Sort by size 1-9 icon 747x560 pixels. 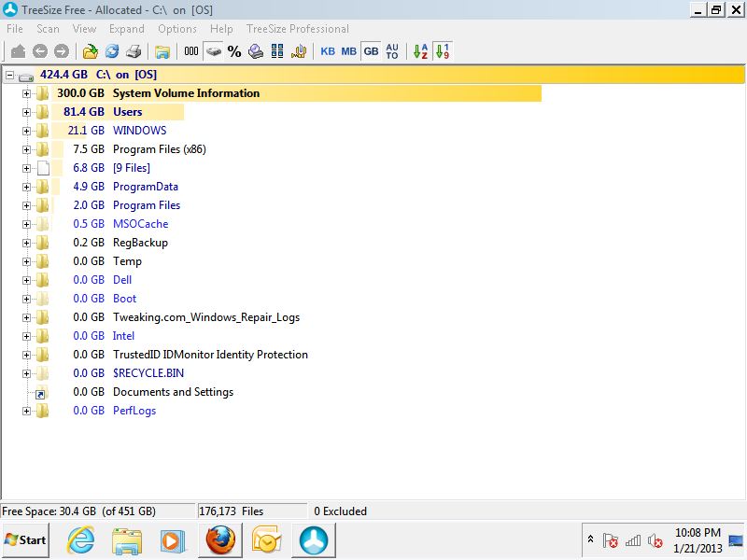click(442, 51)
